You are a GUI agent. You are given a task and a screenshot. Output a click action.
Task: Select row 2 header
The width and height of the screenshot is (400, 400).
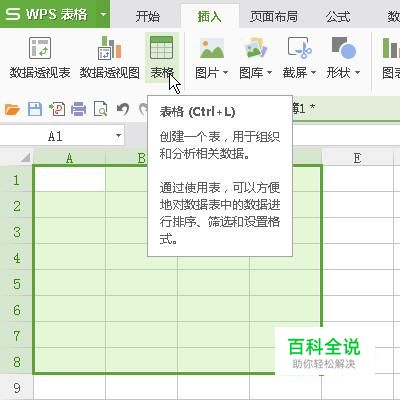pos(16,205)
